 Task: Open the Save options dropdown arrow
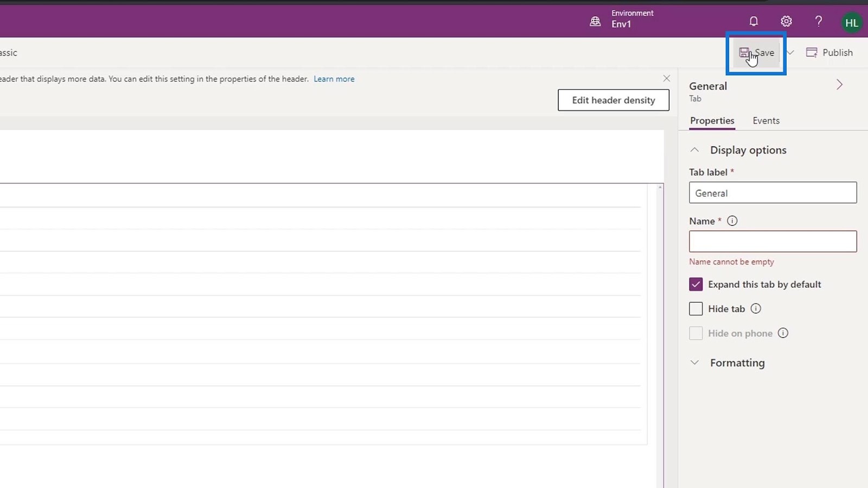coord(790,53)
